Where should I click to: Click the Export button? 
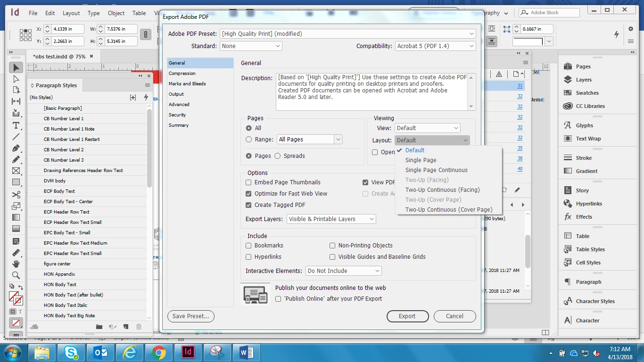[x=407, y=316]
